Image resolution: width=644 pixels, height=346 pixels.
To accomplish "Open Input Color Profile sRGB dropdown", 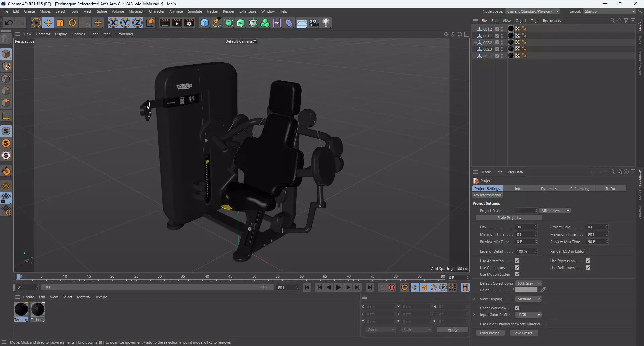I will point(528,315).
